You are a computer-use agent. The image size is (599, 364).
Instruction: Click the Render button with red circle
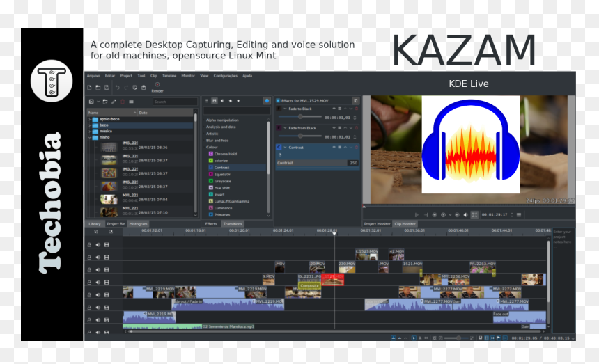(x=157, y=87)
